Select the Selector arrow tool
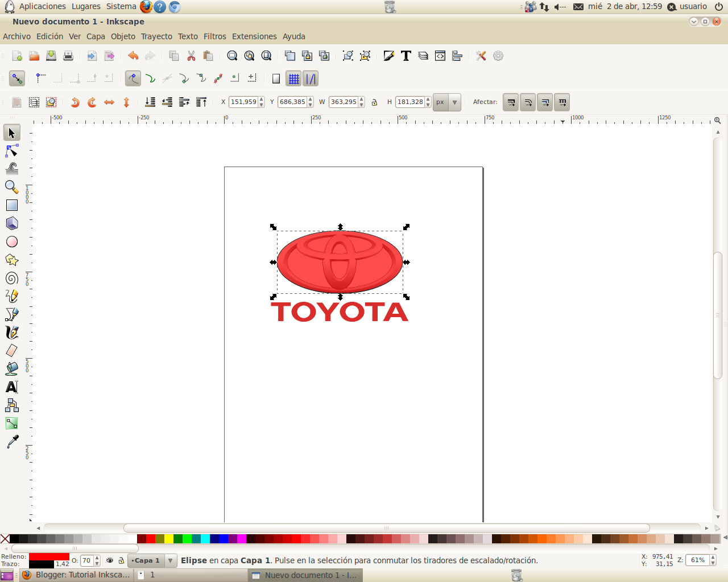The image size is (728, 582). pyautogui.click(x=11, y=133)
